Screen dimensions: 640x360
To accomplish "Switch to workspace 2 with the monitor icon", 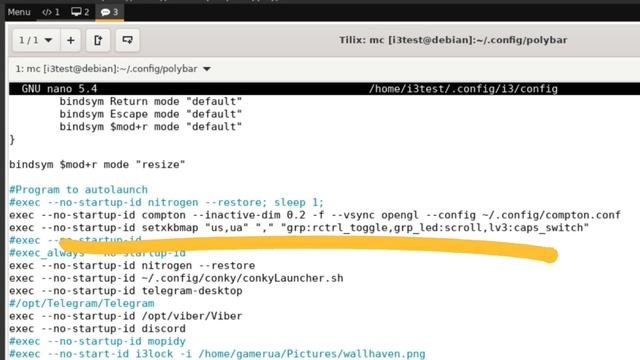I will [x=80, y=12].
